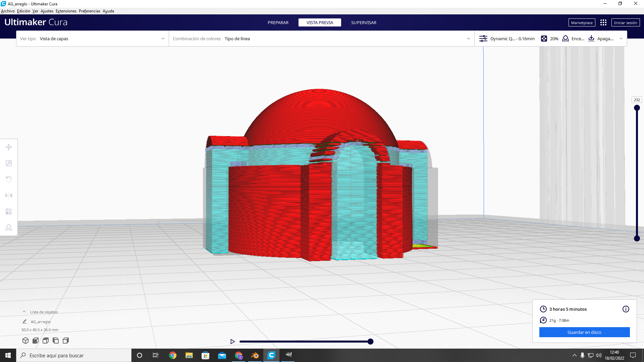Expand the print settings panel chevron
The width and height of the screenshot is (644, 362).
621,39
